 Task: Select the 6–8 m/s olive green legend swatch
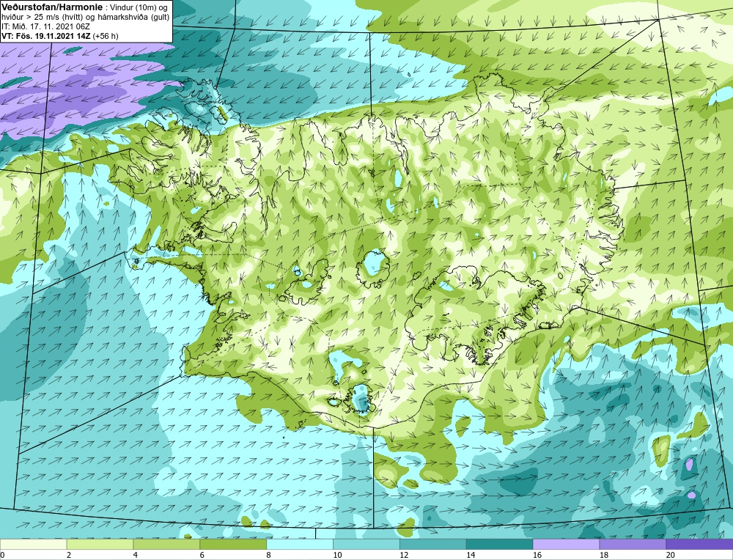pyautogui.click(x=233, y=544)
